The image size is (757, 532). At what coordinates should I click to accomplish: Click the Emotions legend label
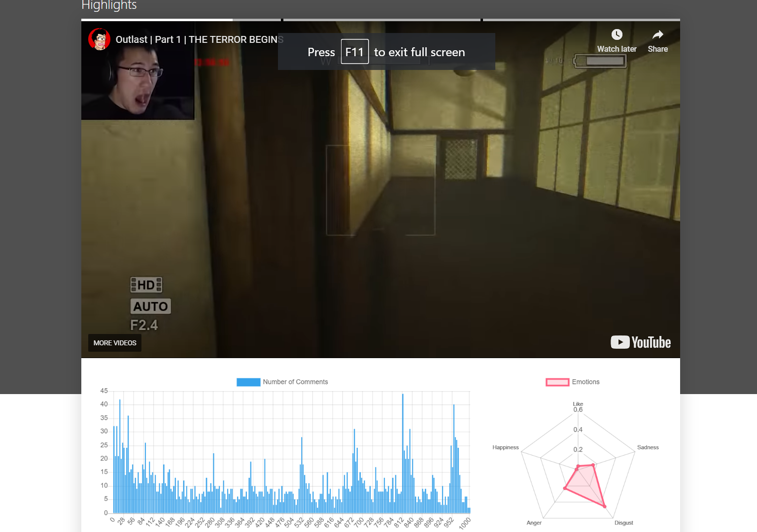click(585, 382)
